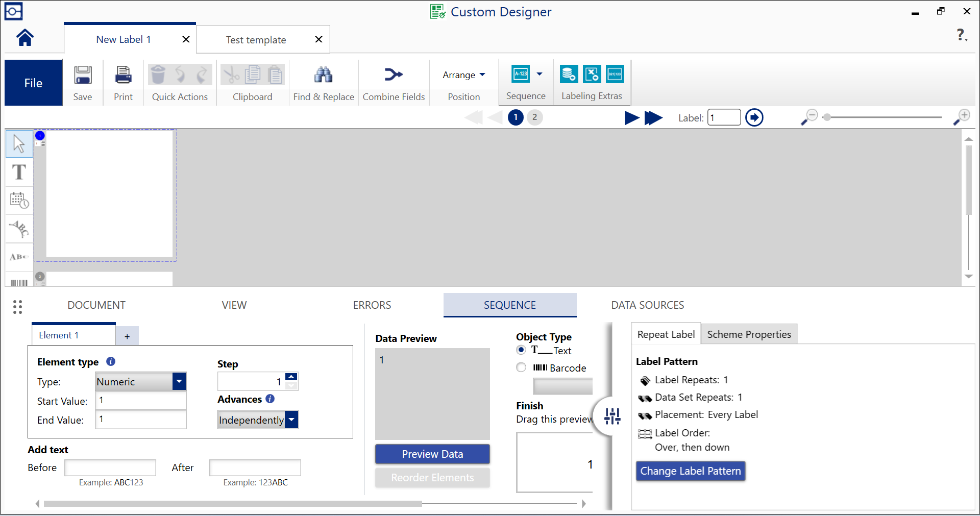Select the Text object type radio
The width and height of the screenshot is (980, 516).
click(521, 350)
